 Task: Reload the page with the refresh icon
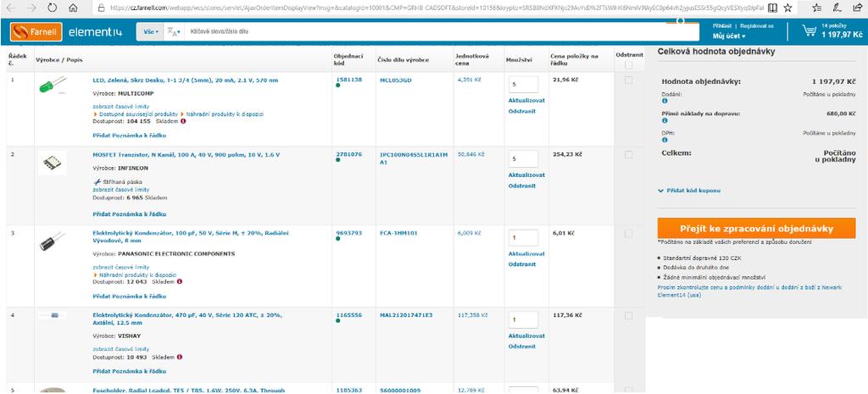(x=52, y=8)
